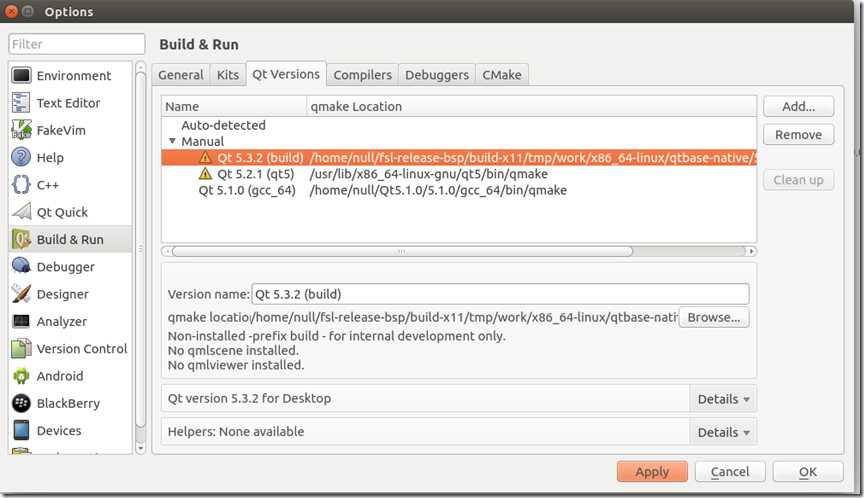This screenshot has width=864, height=498.
Task: Click the warning icon on Qt 5.2.1 row
Action: [205, 174]
